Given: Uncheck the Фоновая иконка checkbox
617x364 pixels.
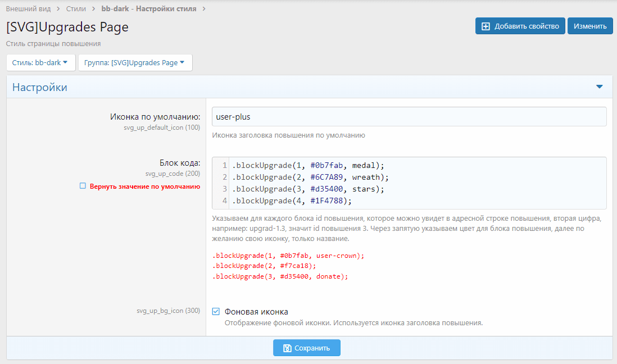Looking at the screenshot, I should pyautogui.click(x=216, y=312).
